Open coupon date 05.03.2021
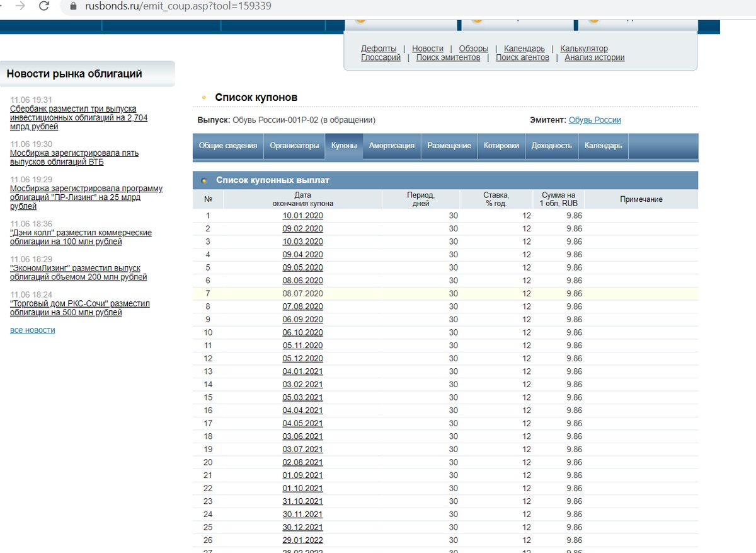756x553 pixels. 302,397
